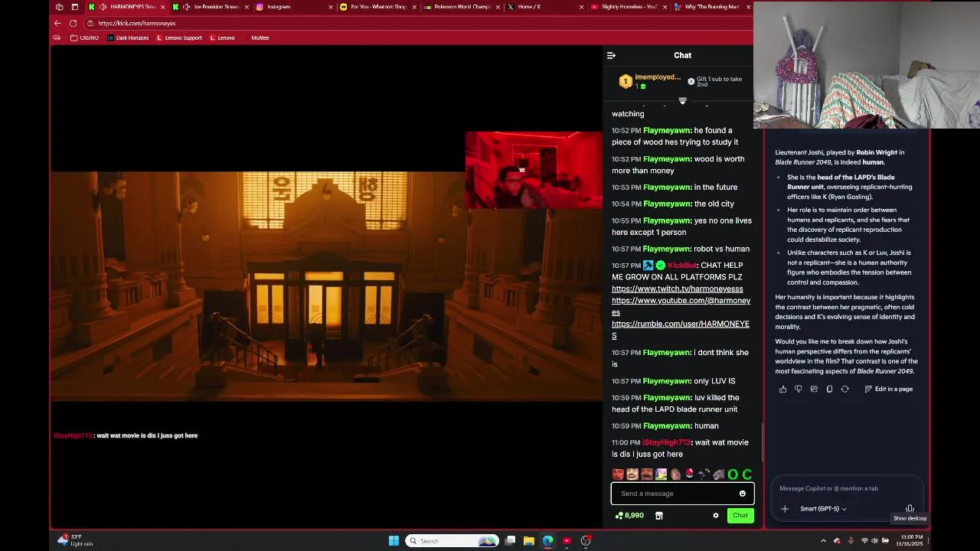
Task: Open Microsoft Edge from taskbar
Action: coord(547,541)
